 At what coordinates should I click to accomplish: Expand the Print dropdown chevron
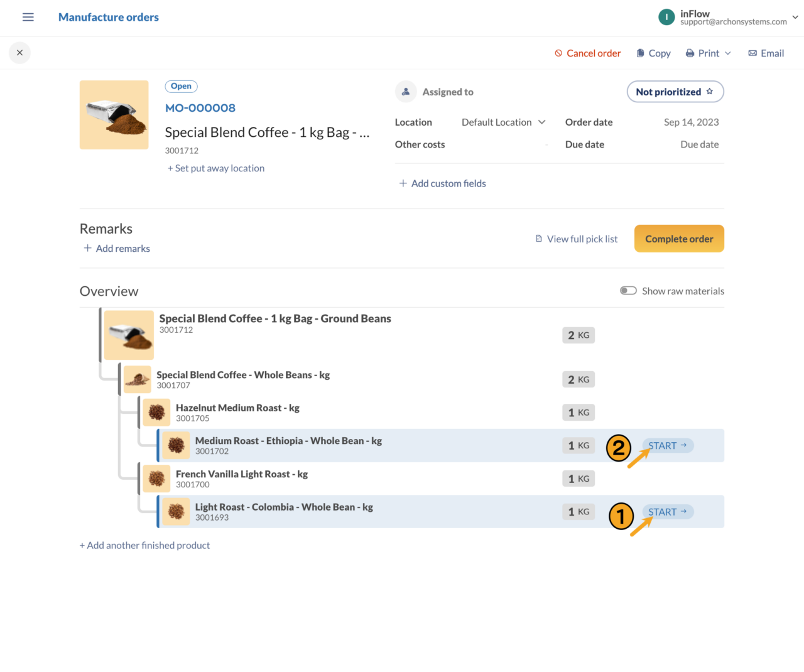728,53
